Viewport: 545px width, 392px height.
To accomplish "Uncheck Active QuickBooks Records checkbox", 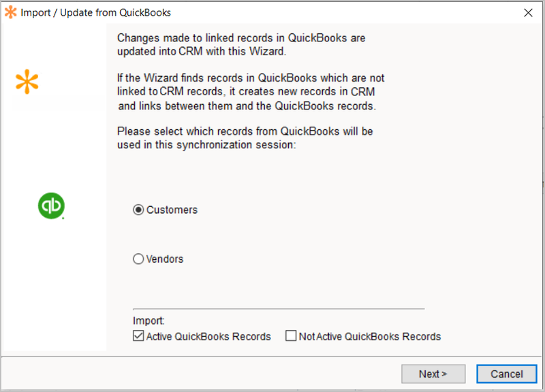I will tap(138, 336).
